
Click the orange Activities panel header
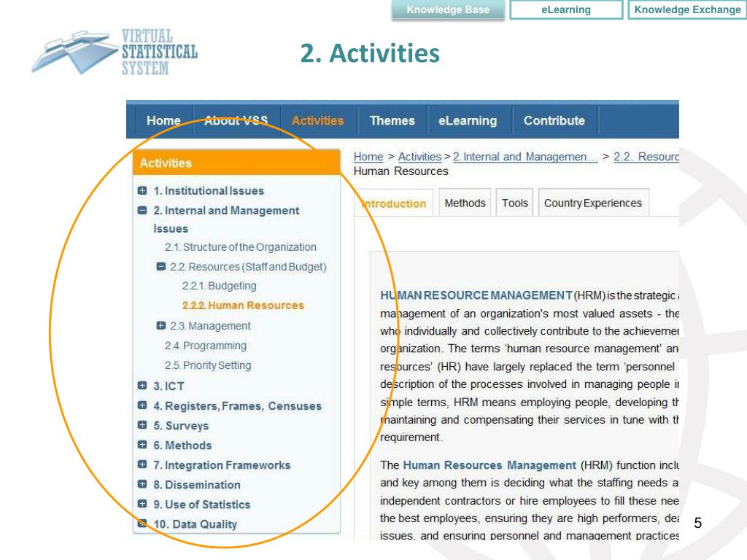coord(236,163)
